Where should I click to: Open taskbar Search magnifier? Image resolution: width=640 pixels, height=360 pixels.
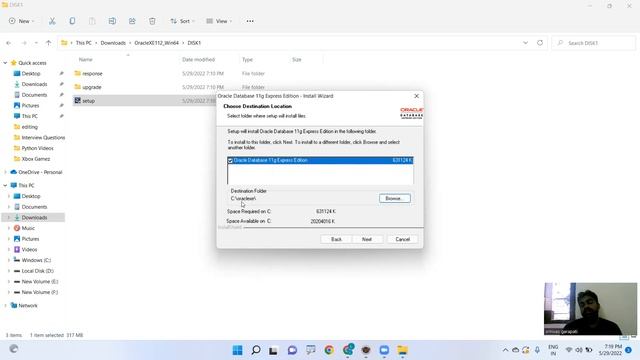pyautogui.click(x=256, y=350)
